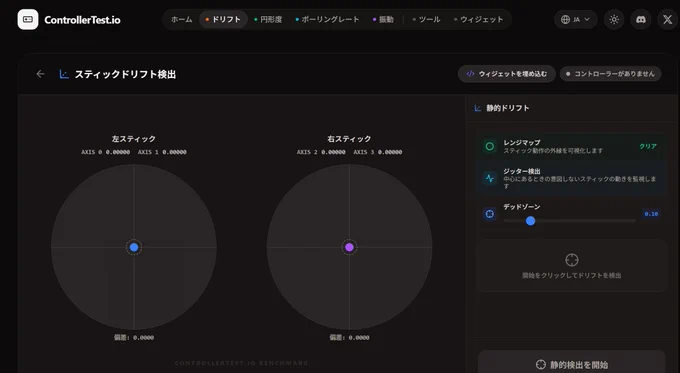Click the デッドゾーン crosshair icon
The height and width of the screenshot is (373, 680).
point(490,214)
